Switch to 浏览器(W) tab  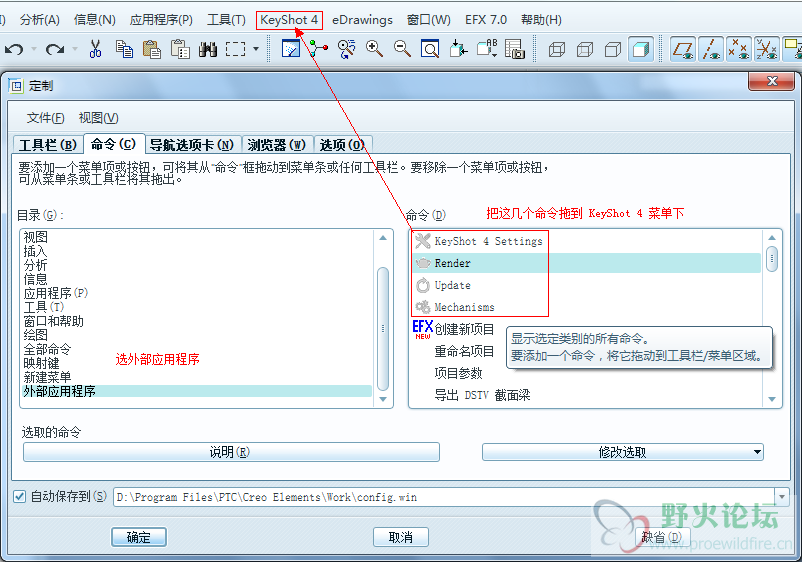point(277,145)
